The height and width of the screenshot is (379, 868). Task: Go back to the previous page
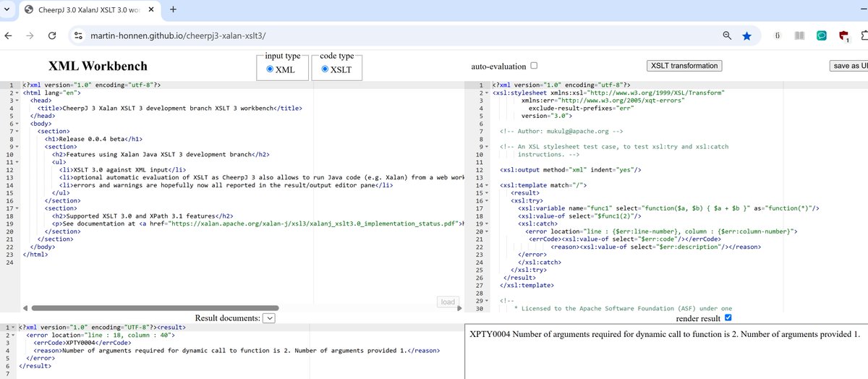(9, 35)
